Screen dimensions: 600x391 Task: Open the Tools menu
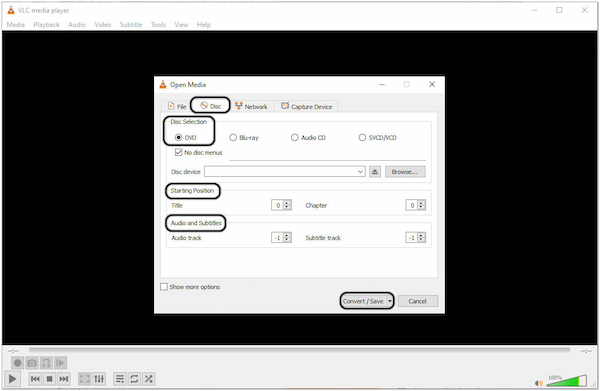click(158, 25)
